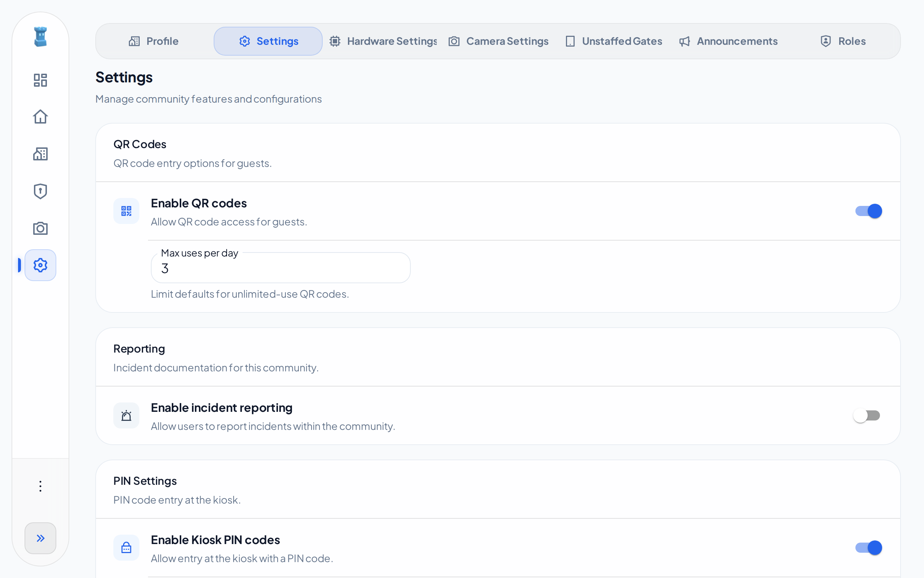The image size is (924, 578).
Task: Click the Max uses per day field
Action: tap(281, 268)
